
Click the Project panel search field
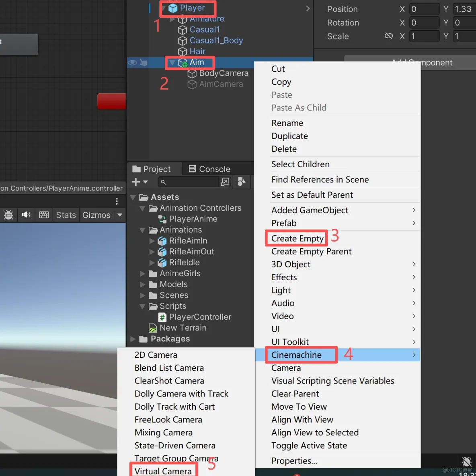point(189,182)
